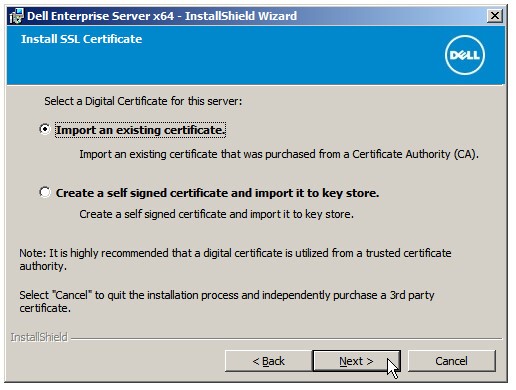Click the InstallShield label above the buttons
Screen dimensions: 516x390
[39, 337]
